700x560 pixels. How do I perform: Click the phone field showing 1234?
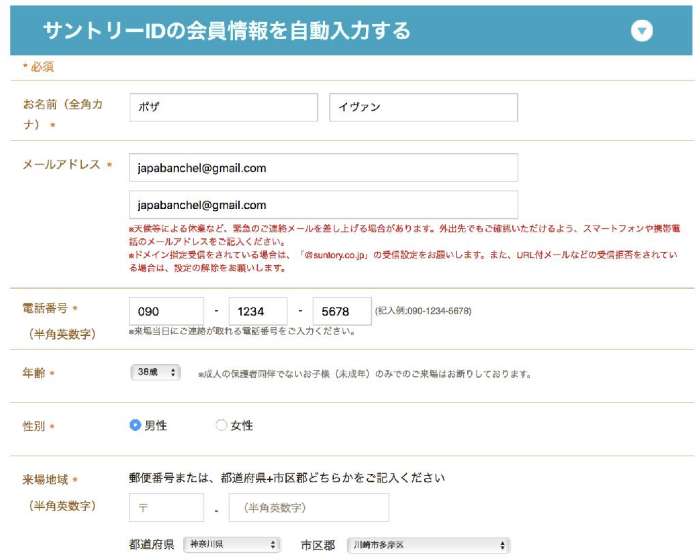point(257,311)
